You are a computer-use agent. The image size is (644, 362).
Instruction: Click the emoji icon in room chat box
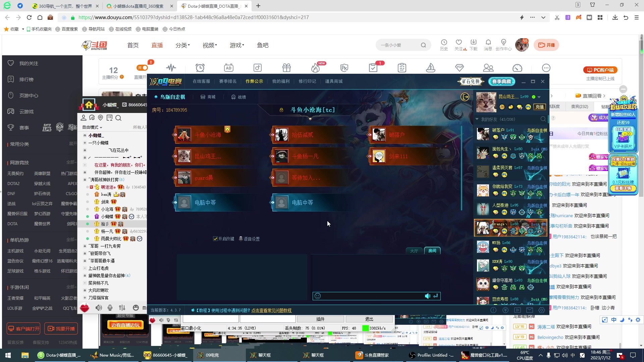click(x=318, y=296)
